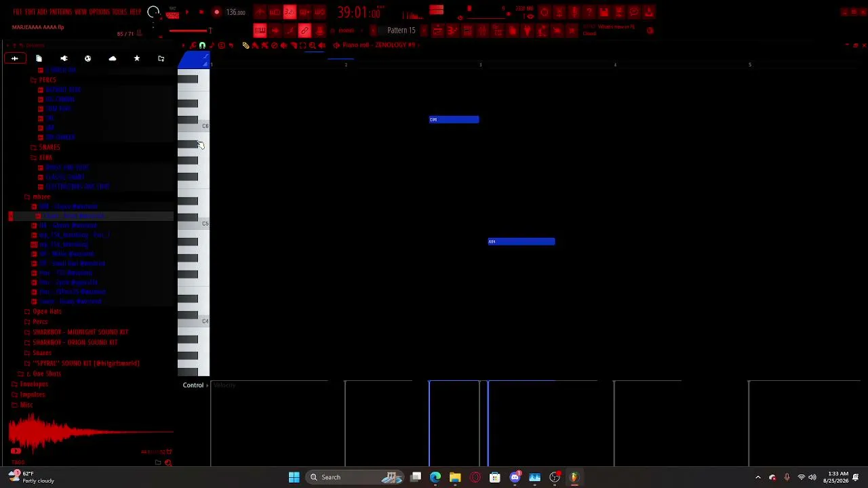
Task: Open the Control event lane dropdown
Action: click(195, 385)
